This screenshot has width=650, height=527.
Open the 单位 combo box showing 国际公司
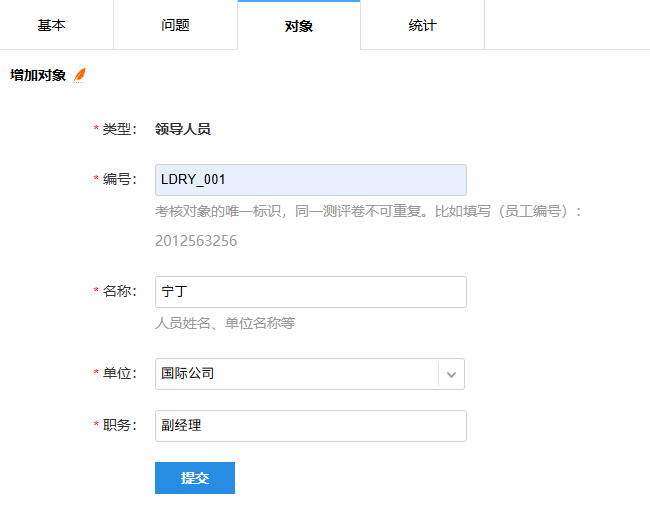(x=297, y=374)
